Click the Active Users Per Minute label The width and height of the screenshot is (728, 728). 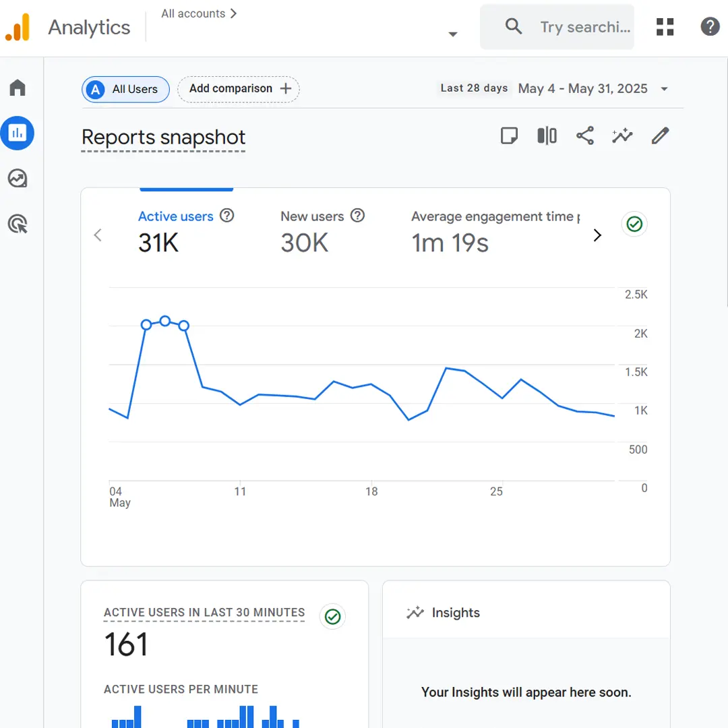[x=181, y=689]
